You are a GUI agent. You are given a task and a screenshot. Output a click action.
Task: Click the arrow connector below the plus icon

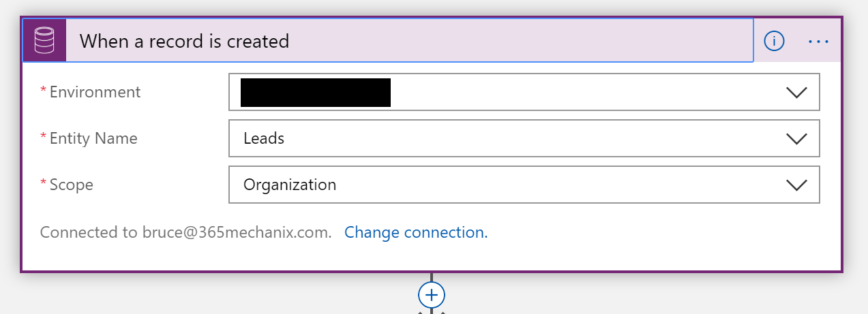click(432, 312)
